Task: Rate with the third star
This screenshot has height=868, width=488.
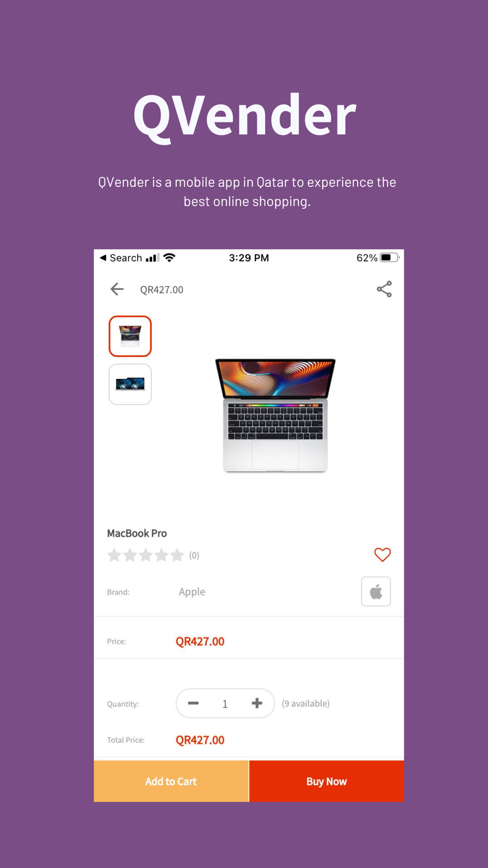Action: click(x=145, y=555)
